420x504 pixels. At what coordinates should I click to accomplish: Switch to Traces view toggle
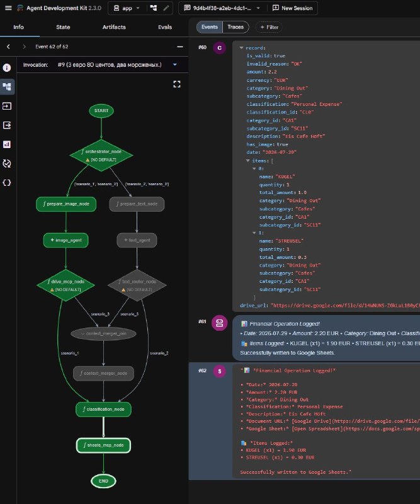(x=236, y=27)
